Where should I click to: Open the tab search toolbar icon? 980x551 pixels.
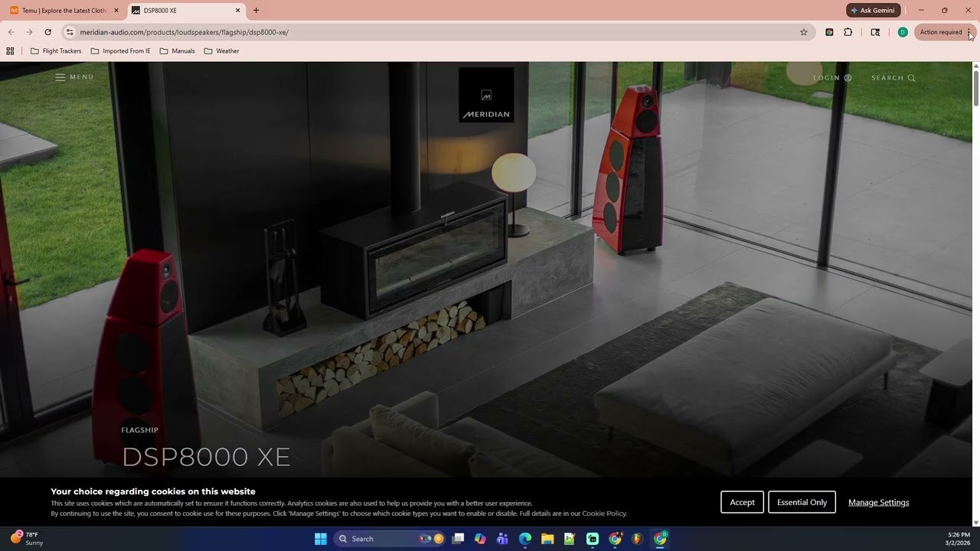coord(875,32)
